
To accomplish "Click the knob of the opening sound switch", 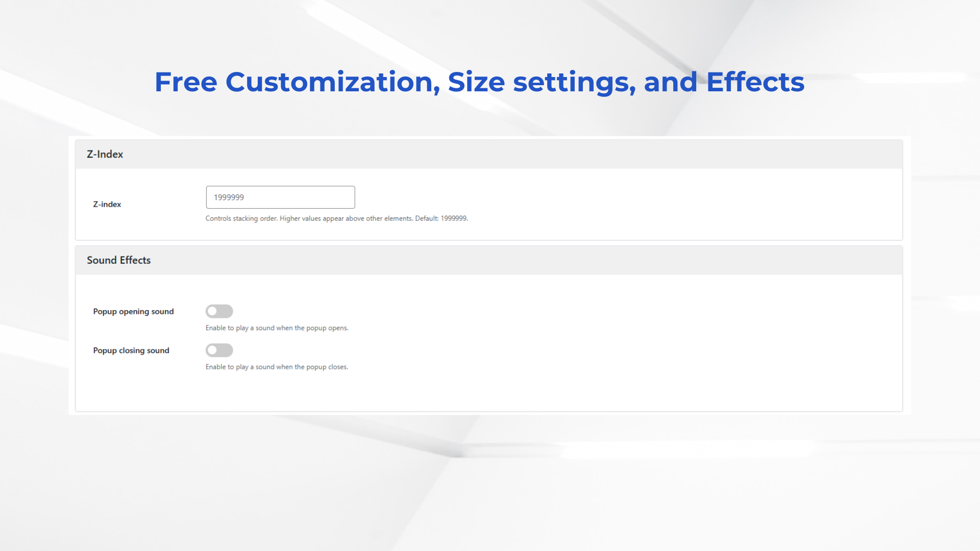I will (212, 311).
